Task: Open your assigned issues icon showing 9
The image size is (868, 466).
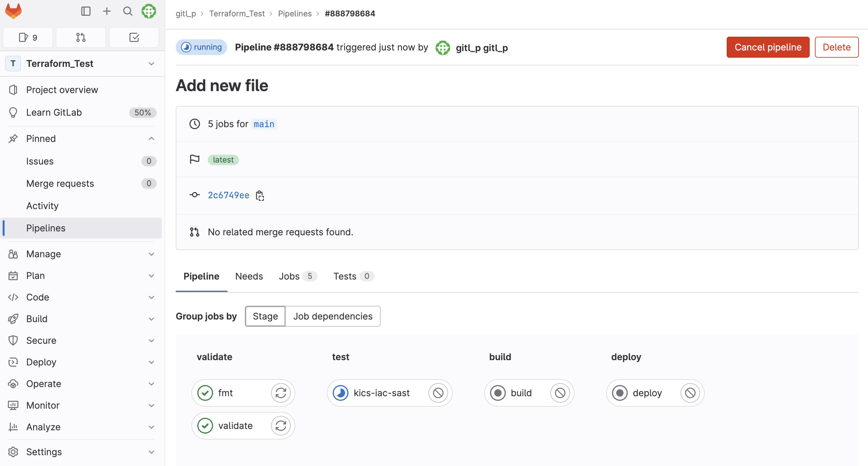Action: (x=28, y=37)
